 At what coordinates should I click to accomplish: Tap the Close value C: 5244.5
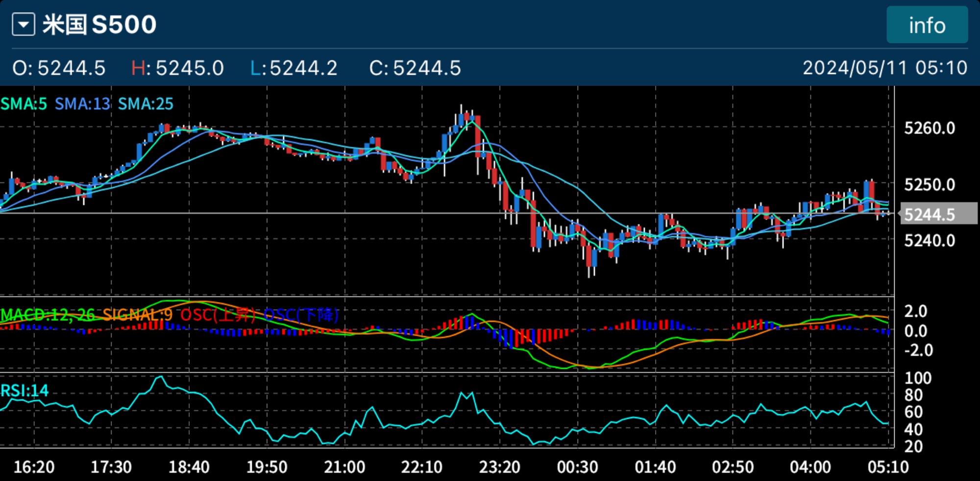[415, 68]
